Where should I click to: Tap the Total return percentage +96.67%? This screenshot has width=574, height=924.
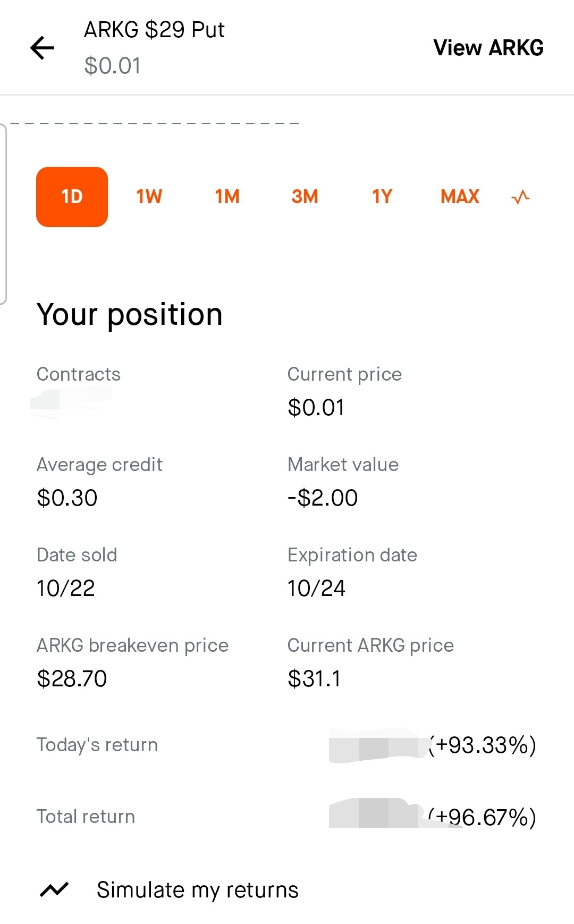point(483,817)
